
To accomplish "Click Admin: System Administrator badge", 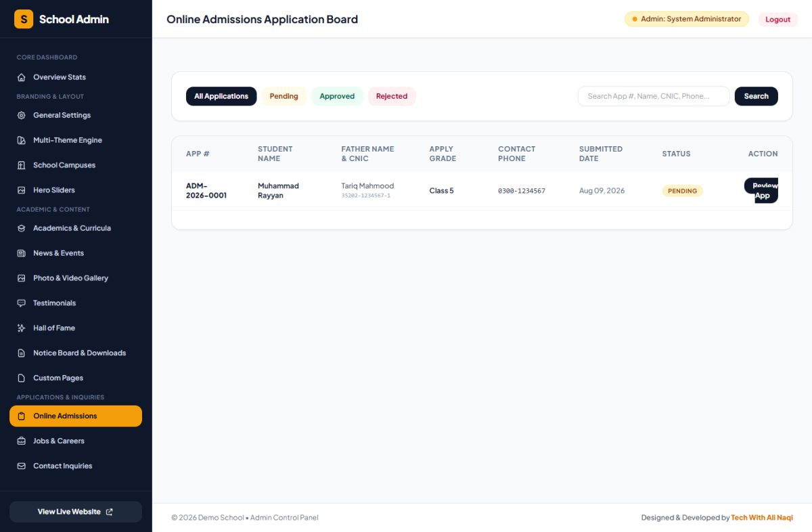I will [x=687, y=19].
